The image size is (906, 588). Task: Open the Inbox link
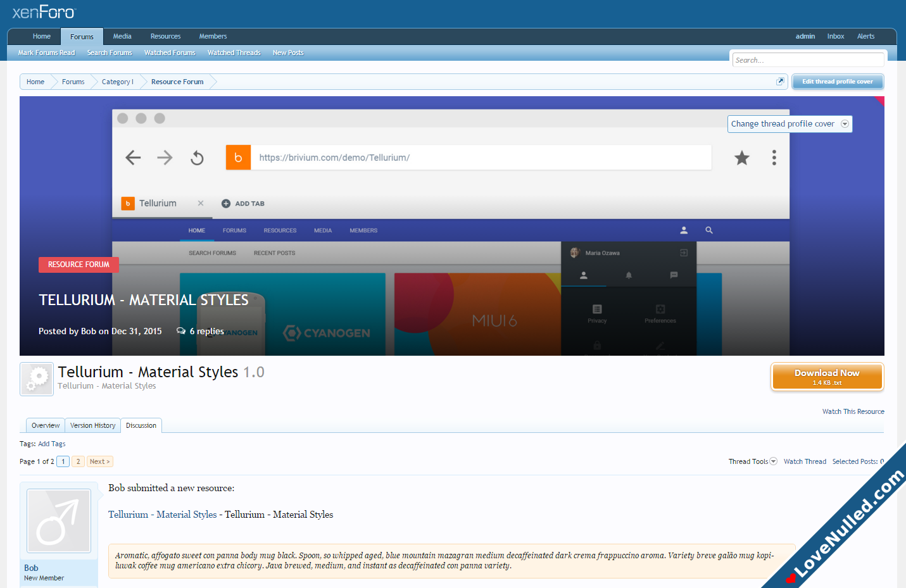click(836, 36)
